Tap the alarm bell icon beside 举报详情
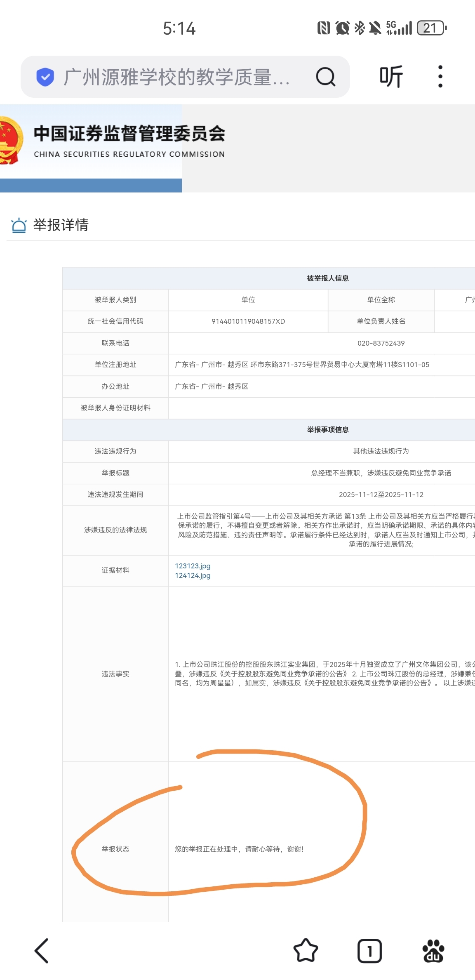 [x=19, y=225]
